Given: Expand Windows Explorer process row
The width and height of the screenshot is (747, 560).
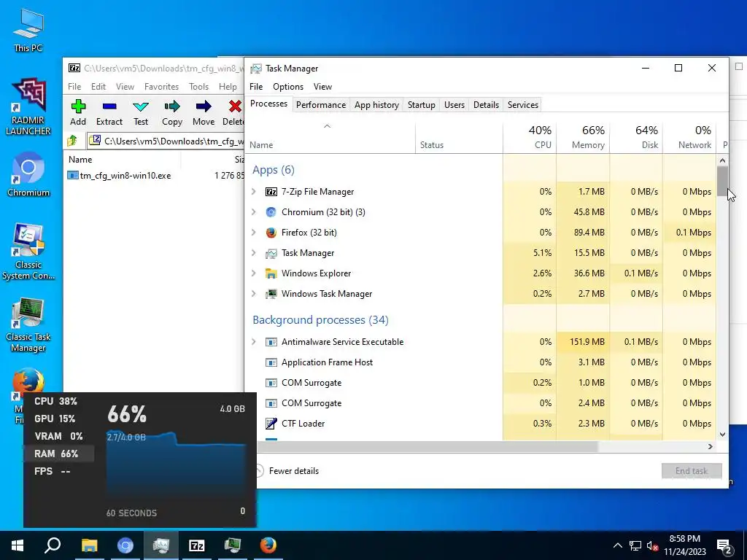Looking at the screenshot, I should tap(254, 273).
